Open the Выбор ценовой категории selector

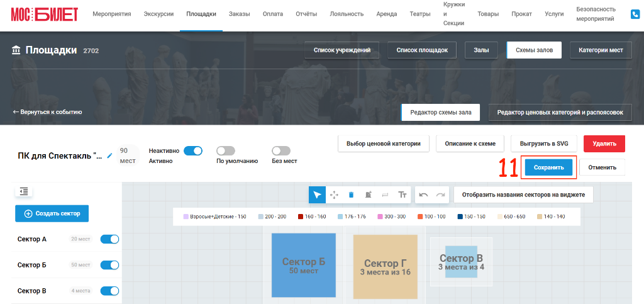pos(383,144)
